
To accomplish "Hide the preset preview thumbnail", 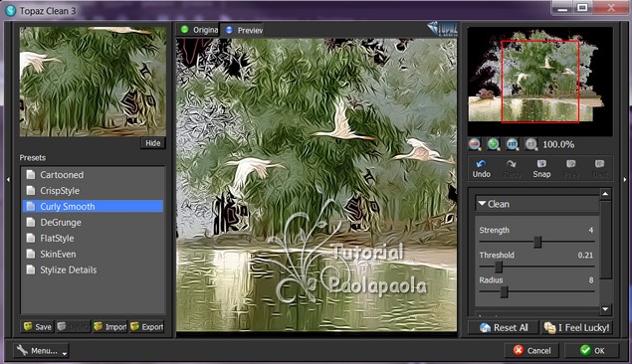I will click(x=153, y=143).
